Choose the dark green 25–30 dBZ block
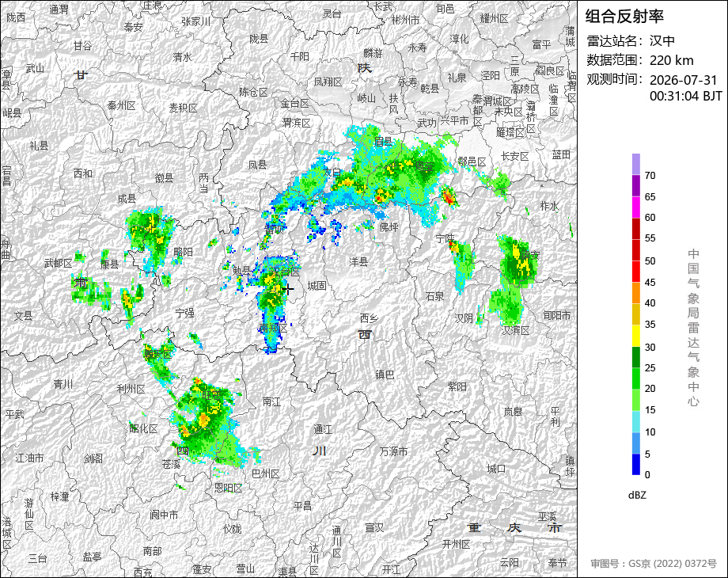This screenshot has height=578, width=728. click(x=636, y=357)
